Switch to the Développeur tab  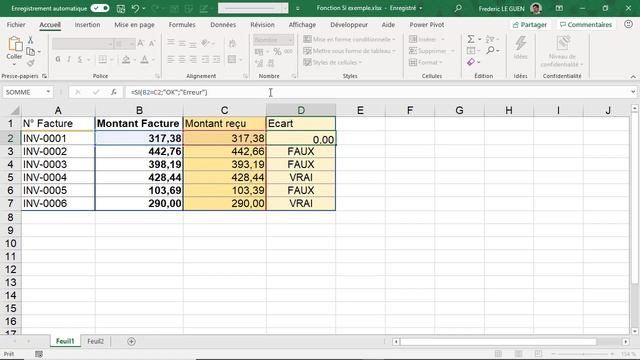click(x=349, y=24)
